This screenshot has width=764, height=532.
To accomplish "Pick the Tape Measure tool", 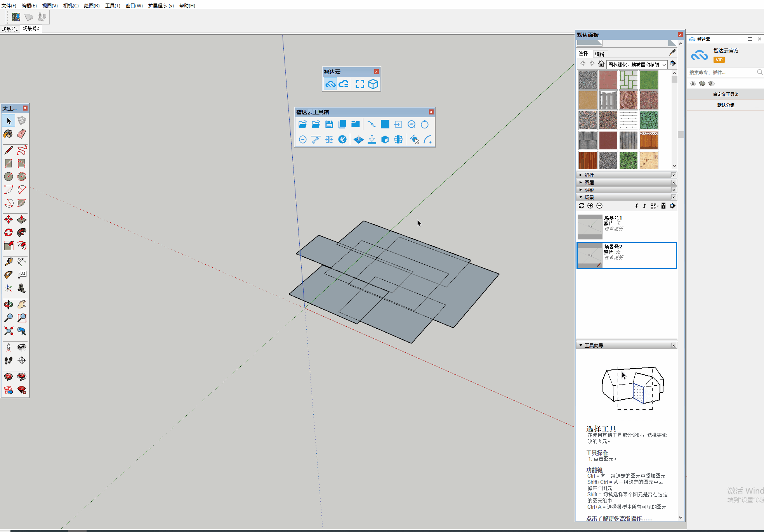I will point(8,262).
